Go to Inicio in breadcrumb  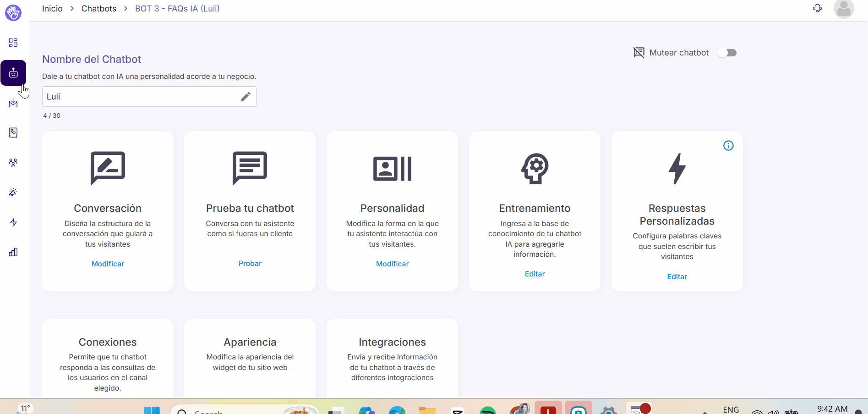[52, 9]
